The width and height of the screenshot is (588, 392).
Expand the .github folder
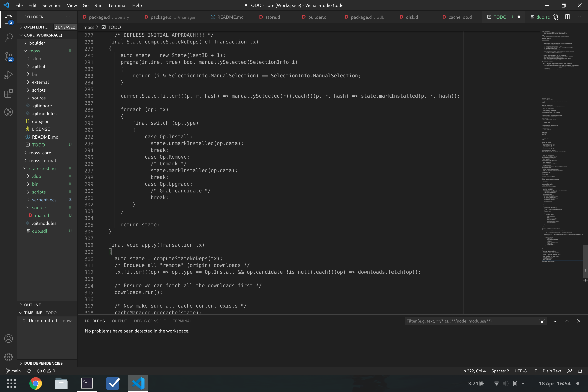tap(47, 66)
